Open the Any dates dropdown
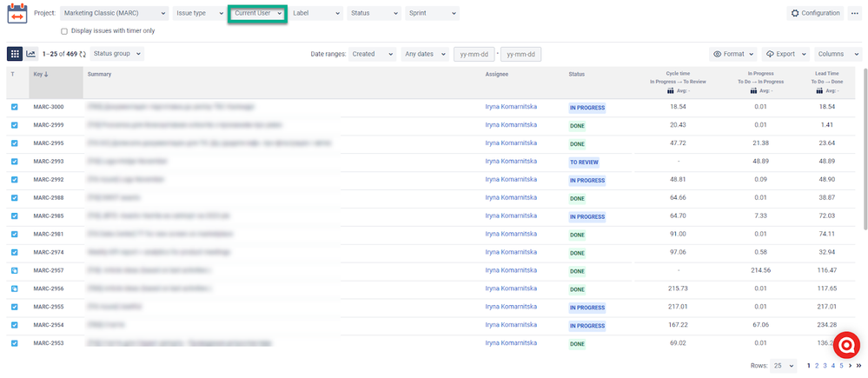The height and width of the screenshot is (378, 868). [x=425, y=54]
